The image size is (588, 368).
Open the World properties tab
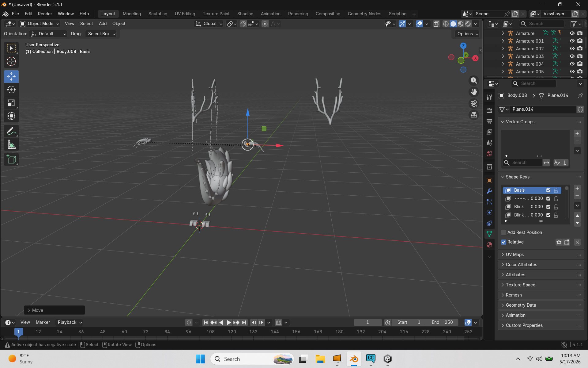click(489, 154)
